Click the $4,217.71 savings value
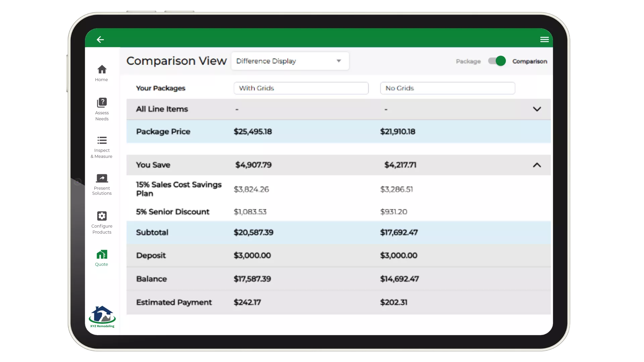The height and width of the screenshot is (362, 644). coord(400,165)
